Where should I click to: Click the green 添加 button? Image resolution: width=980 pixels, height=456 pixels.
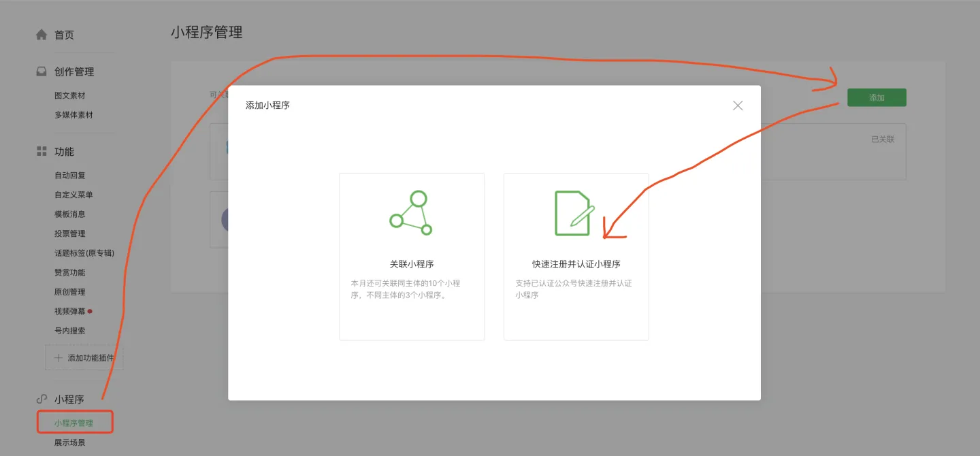coord(877,97)
